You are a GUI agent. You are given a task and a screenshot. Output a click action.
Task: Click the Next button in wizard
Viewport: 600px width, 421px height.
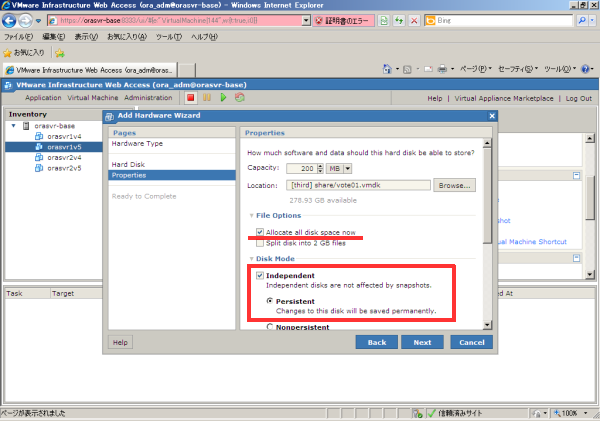coord(422,342)
